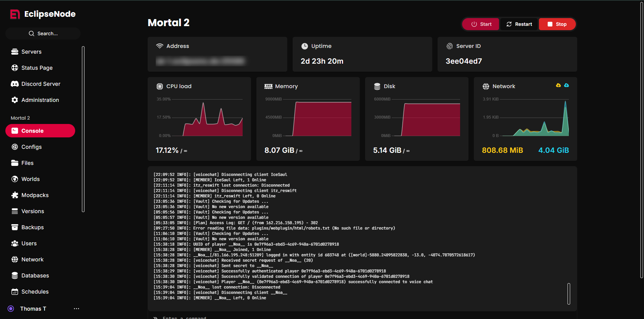The width and height of the screenshot is (644, 319).
Task: Click the EclipseNode logo icon
Action: click(x=15, y=14)
